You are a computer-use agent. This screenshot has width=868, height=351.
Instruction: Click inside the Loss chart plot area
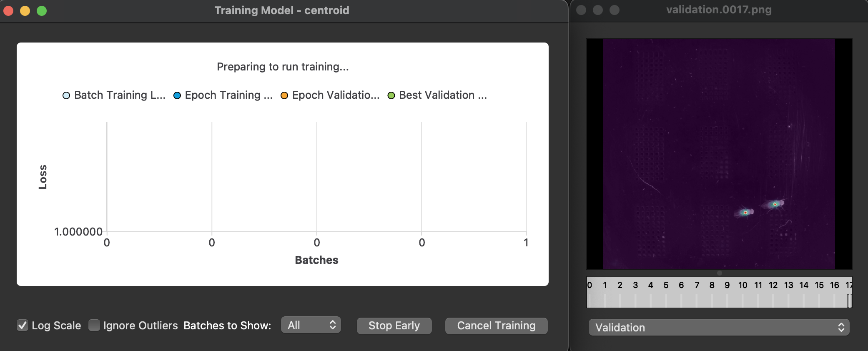click(x=317, y=175)
